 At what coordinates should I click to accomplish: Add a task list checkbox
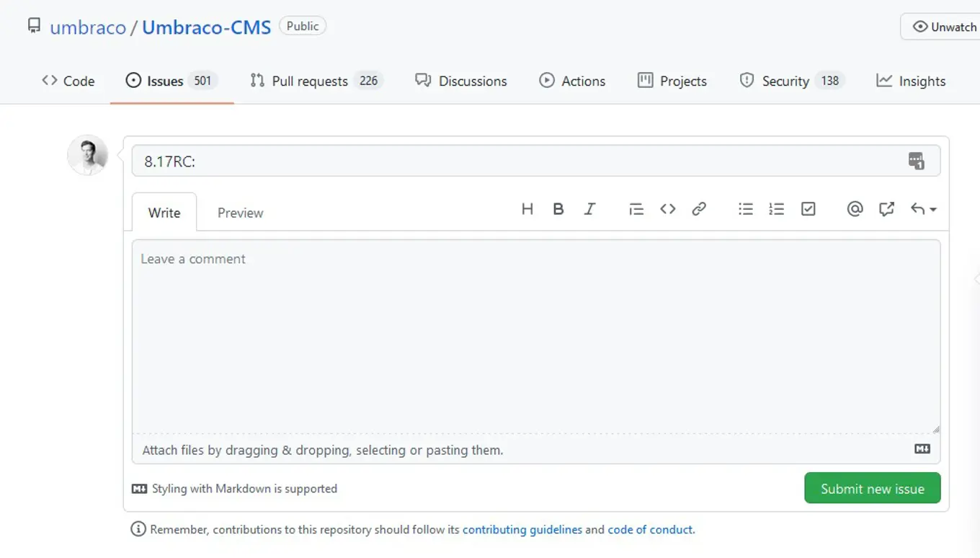[x=808, y=209]
